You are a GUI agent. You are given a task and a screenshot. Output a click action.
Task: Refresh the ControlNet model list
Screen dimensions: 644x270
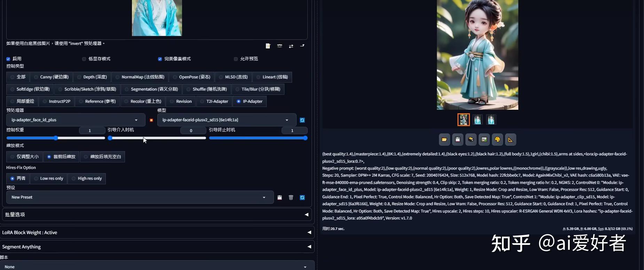[x=302, y=120]
